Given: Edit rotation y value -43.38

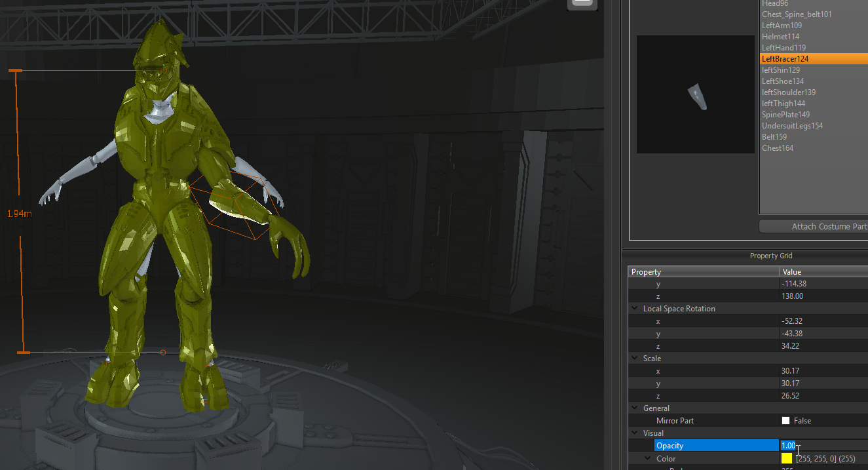Looking at the screenshot, I should 823,334.
